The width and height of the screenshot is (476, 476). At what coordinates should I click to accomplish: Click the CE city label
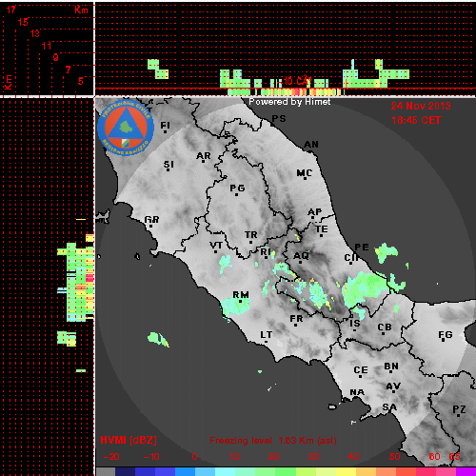click(361, 370)
